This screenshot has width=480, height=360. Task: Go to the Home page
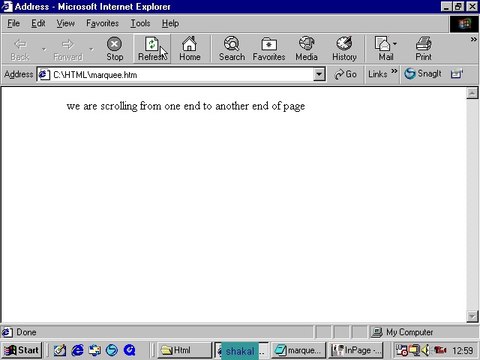click(190, 49)
